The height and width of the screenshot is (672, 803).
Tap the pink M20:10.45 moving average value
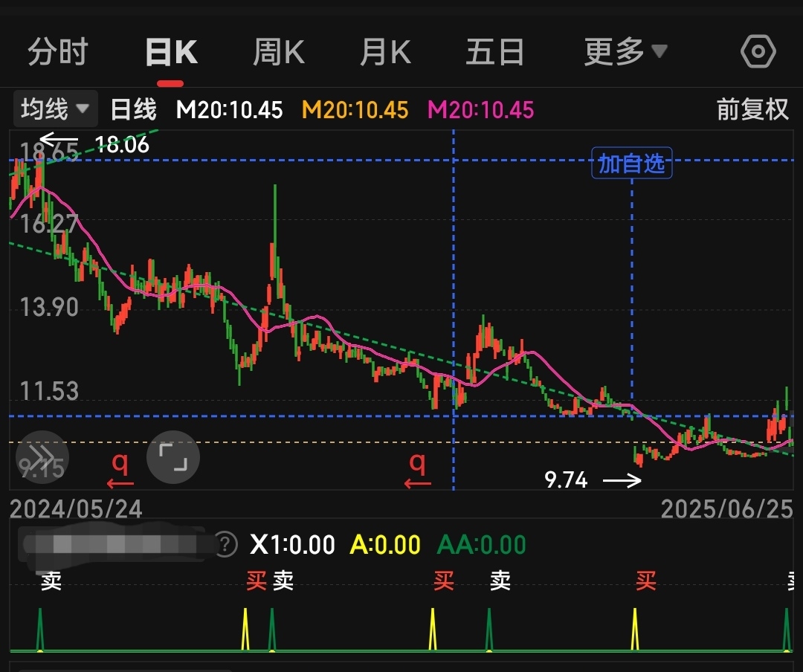pyautogui.click(x=480, y=109)
